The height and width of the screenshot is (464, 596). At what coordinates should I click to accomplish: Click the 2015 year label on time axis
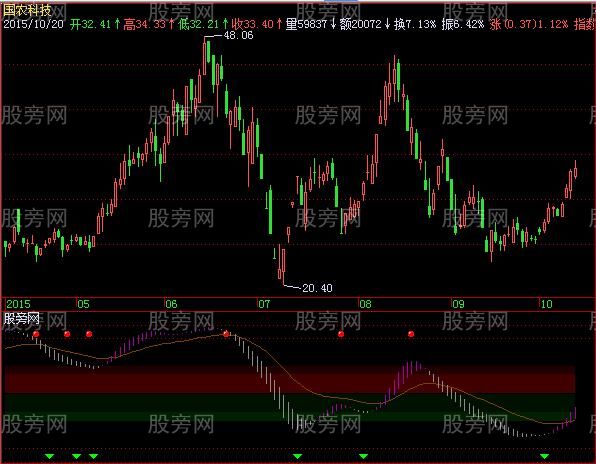pyautogui.click(x=18, y=304)
